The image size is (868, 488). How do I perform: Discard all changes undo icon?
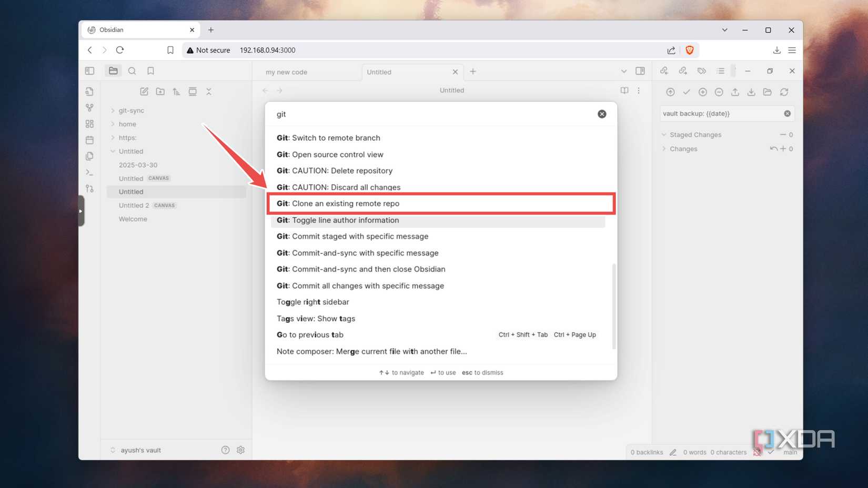point(773,149)
